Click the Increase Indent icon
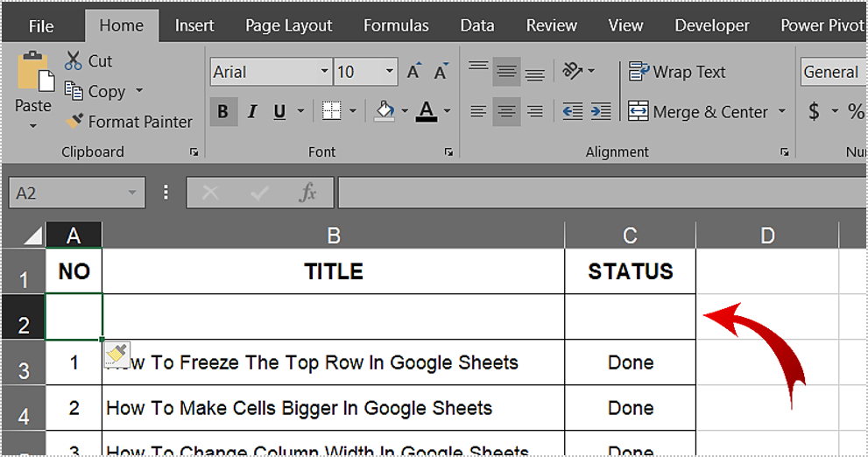Viewport: 868px width, 457px height. coord(601,111)
